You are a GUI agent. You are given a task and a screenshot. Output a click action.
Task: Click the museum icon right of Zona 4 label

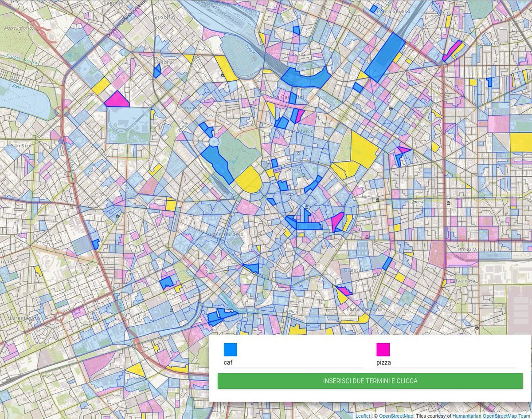(x=449, y=203)
